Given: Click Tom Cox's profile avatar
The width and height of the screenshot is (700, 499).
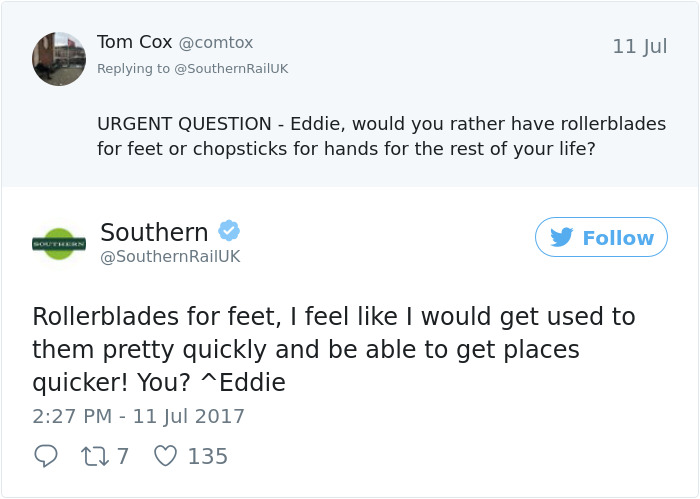Looking at the screenshot, I should tap(59, 59).
